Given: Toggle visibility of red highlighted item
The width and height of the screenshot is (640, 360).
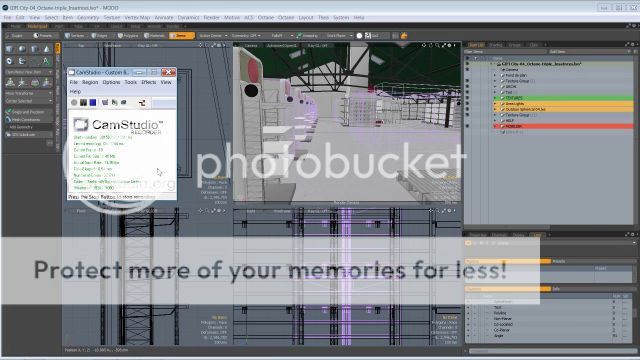Looking at the screenshot, I should (467, 127).
